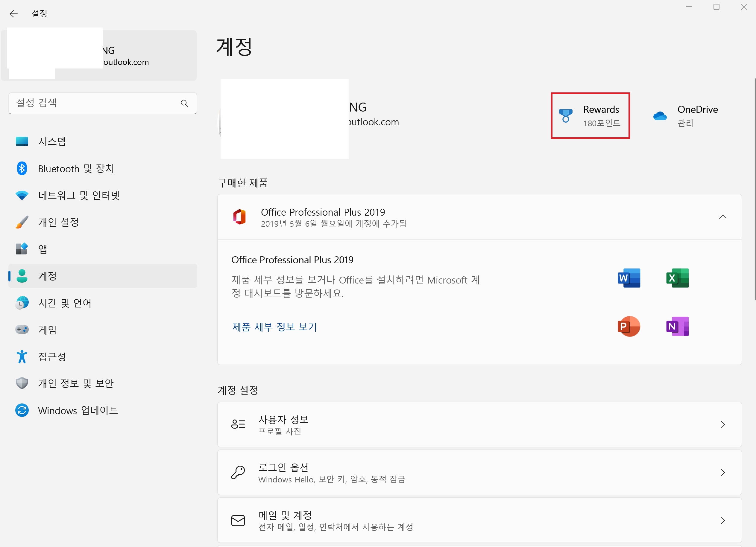Click the 설정 검색 input field
Image resolution: width=756 pixels, height=547 pixels.
pos(103,103)
